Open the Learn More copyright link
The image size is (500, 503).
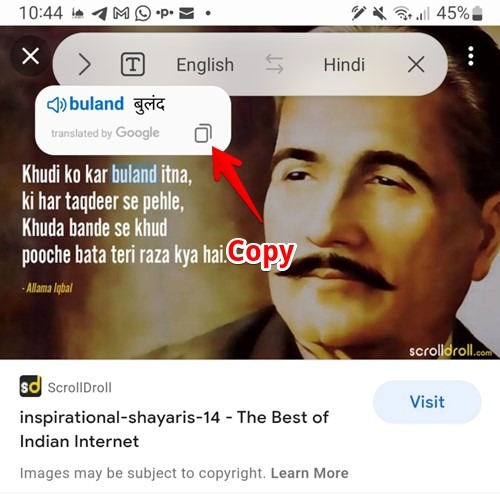(309, 473)
